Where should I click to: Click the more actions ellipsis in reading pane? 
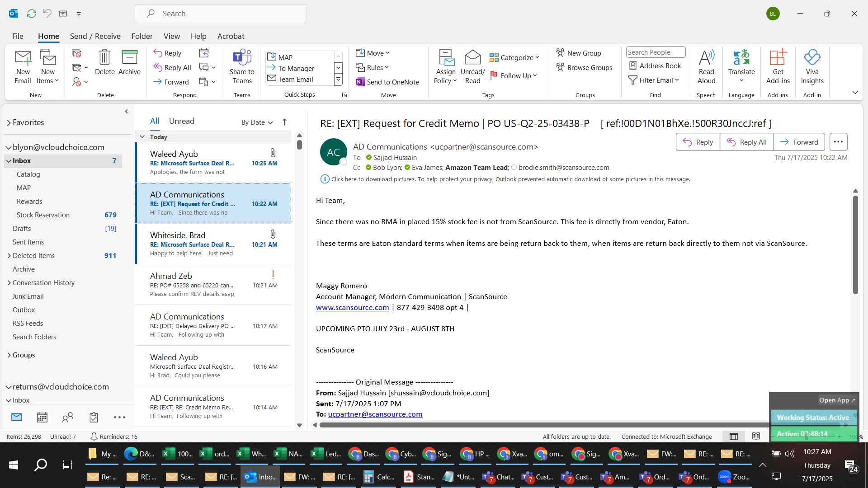(x=838, y=142)
